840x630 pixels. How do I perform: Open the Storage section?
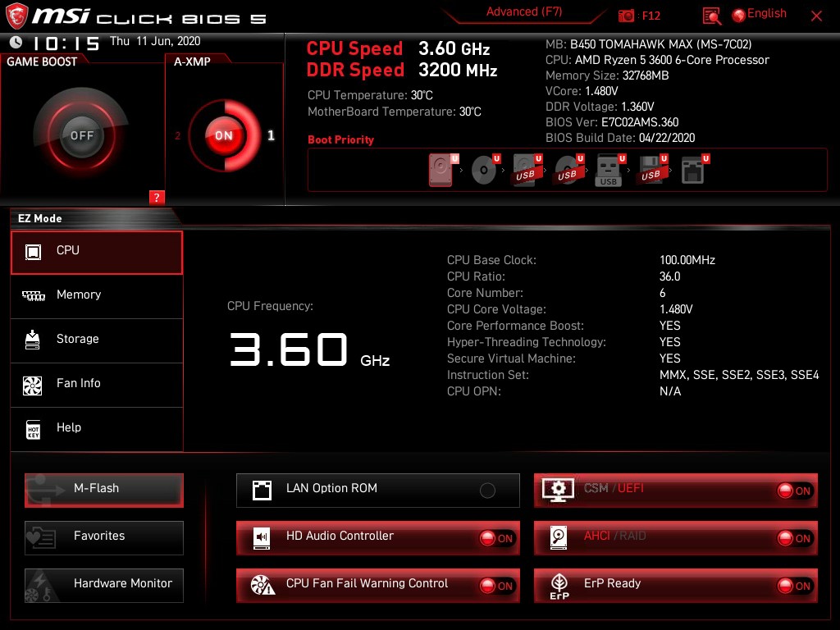click(x=97, y=340)
